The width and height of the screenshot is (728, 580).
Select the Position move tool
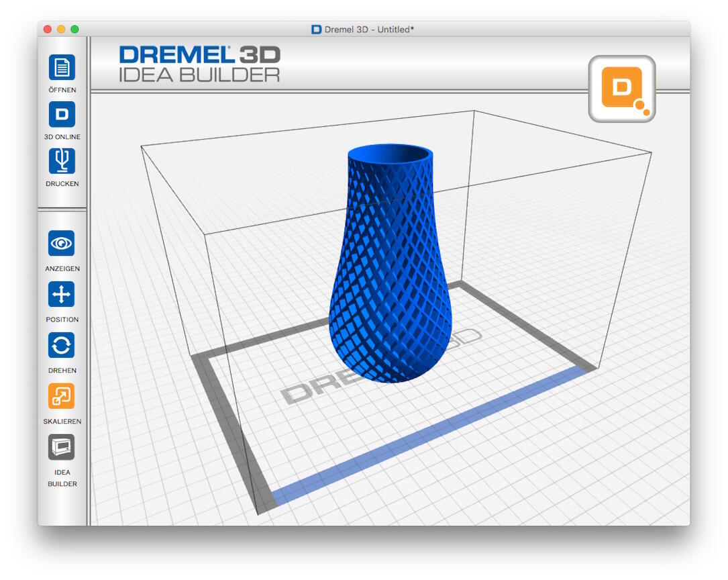pyautogui.click(x=61, y=295)
